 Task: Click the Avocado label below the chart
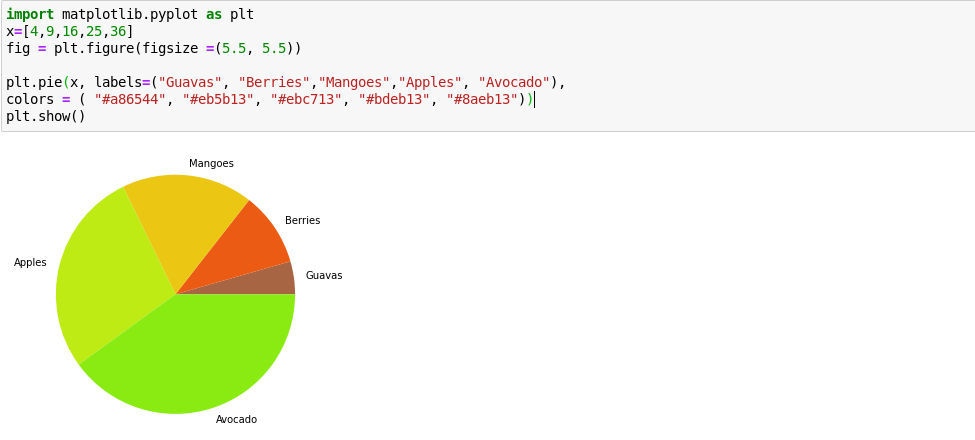pos(236,420)
